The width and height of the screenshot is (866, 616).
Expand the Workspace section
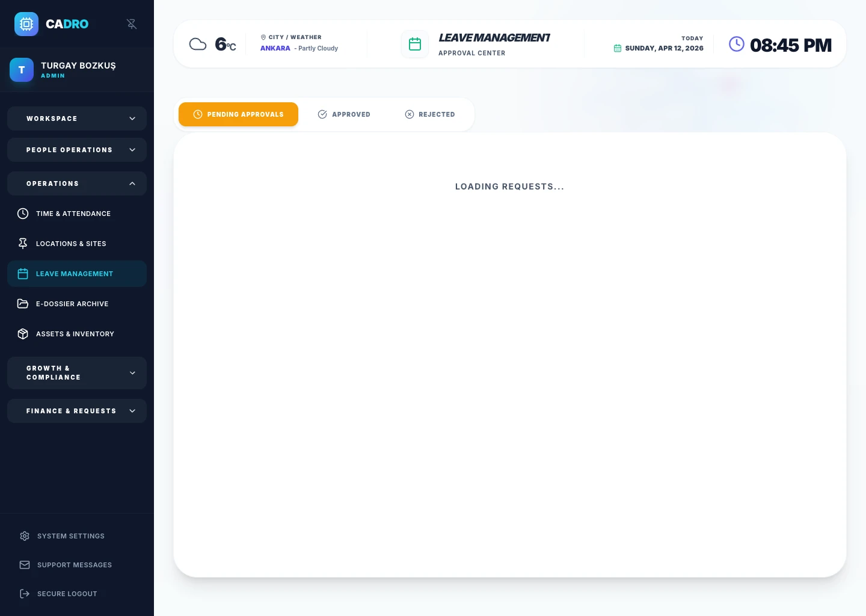tap(77, 119)
